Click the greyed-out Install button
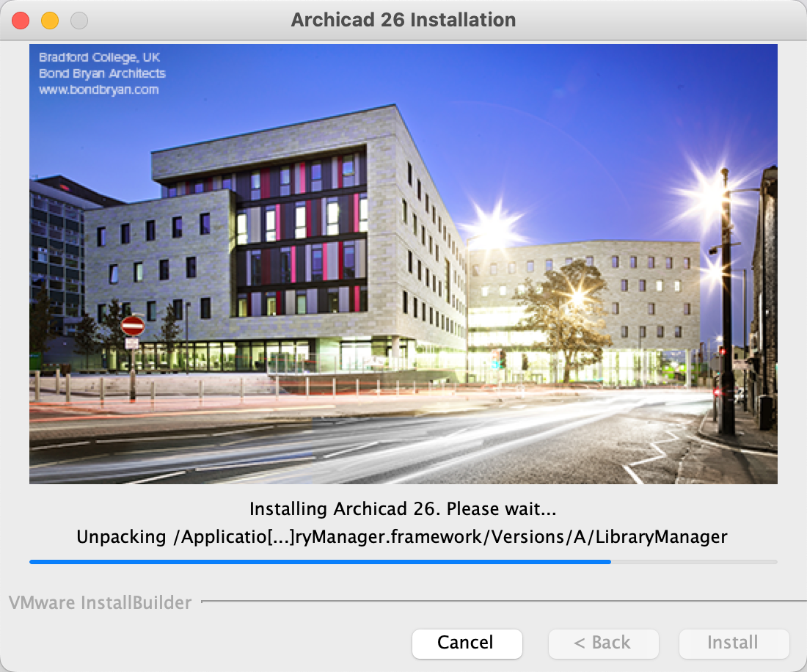 [734, 643]
